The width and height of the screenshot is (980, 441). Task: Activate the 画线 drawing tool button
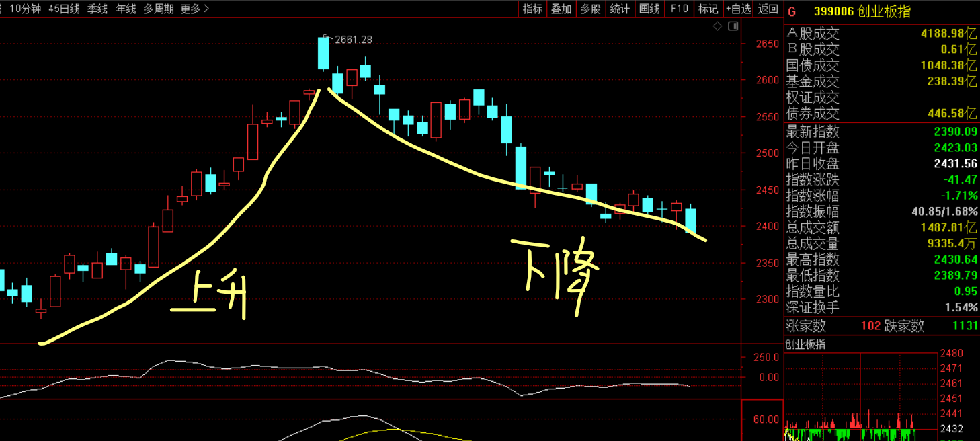(x=649, y=9)
